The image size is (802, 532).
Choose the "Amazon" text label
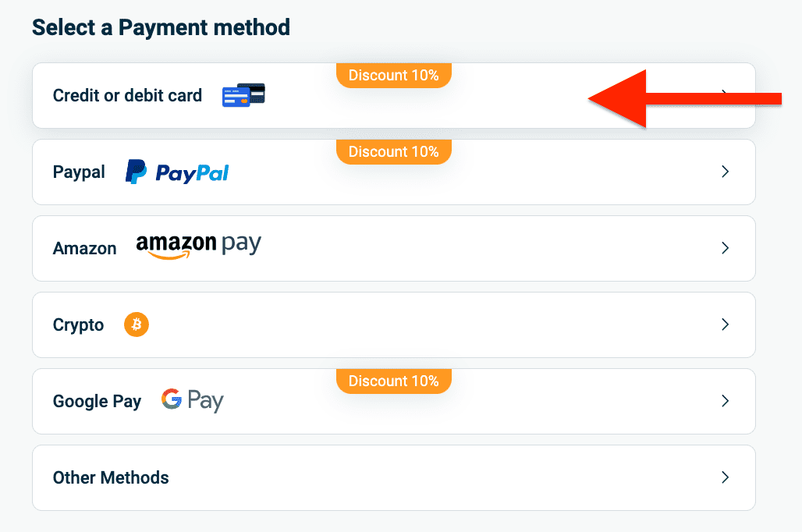pyautogui.click(x=84, y=249)
